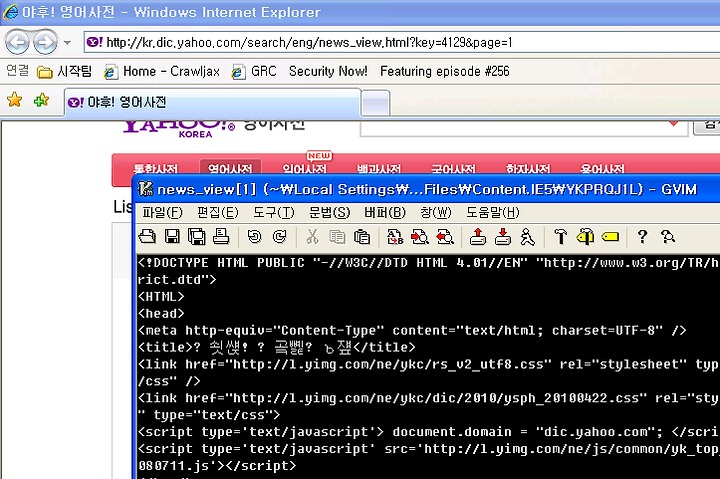This screenshot has width=720, height=479.
Task: Click the <head> line in GVIM
Action: point(161,314)
